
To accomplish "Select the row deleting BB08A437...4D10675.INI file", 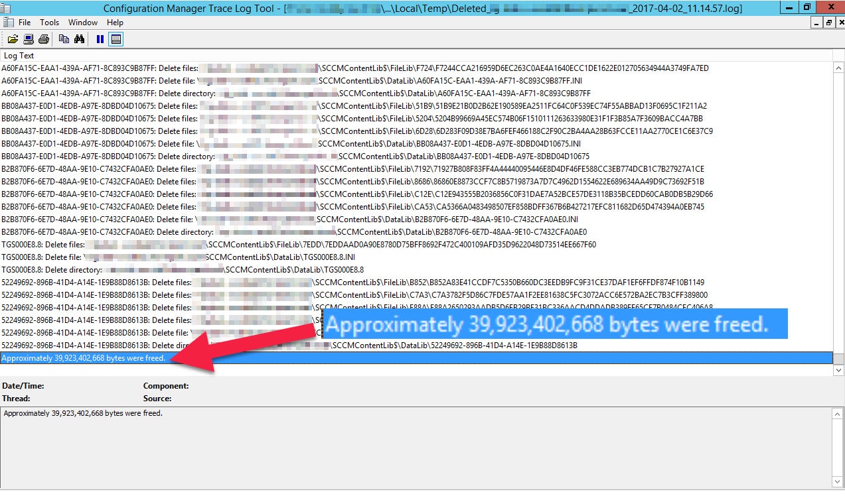I will point(416,144).
